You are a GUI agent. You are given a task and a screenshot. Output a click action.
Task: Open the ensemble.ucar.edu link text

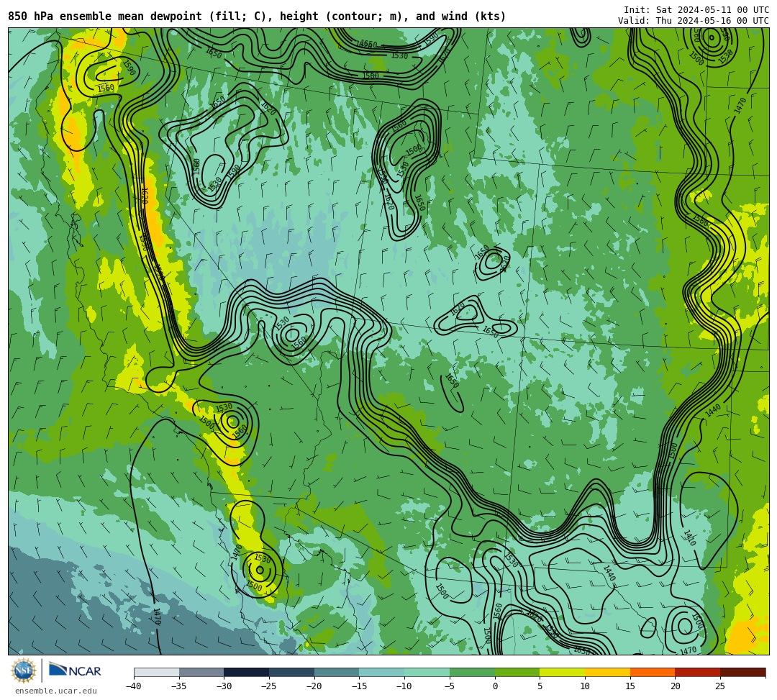(x=55, y=691)
